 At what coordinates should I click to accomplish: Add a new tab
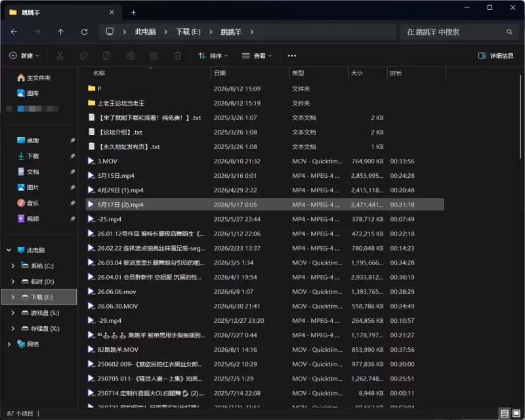coord(134,12)
